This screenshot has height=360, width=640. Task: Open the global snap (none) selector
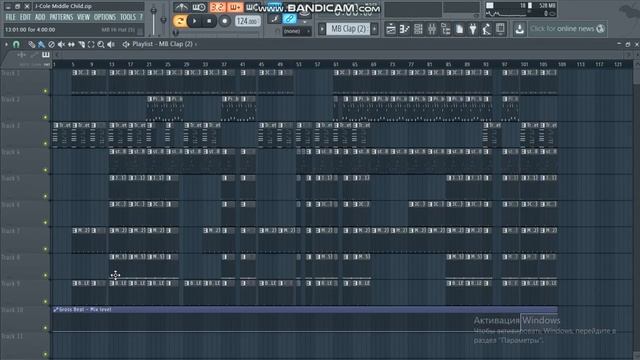tap(296, 31)
